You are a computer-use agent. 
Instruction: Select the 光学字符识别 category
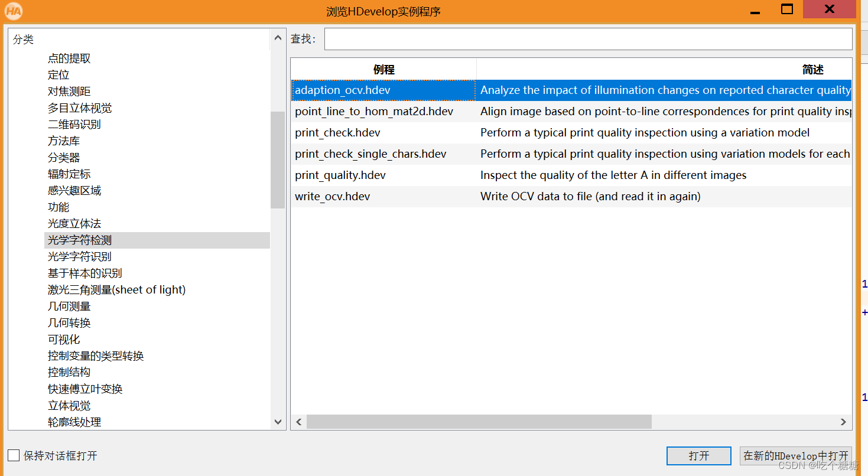[80, 257]
